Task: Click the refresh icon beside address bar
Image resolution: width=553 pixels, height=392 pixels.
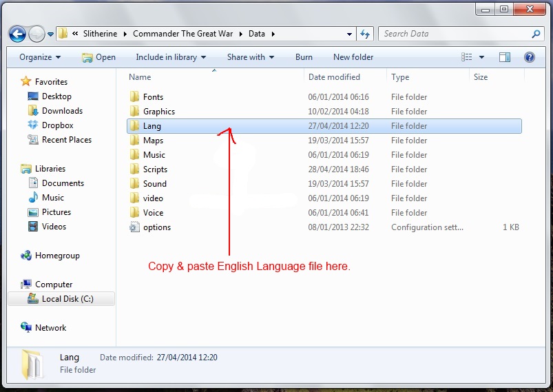Action: point(365,34)
